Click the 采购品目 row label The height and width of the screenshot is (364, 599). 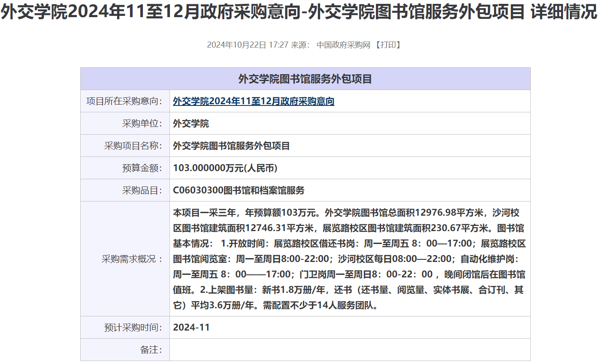pyautogui.click(x=142, y=190)
